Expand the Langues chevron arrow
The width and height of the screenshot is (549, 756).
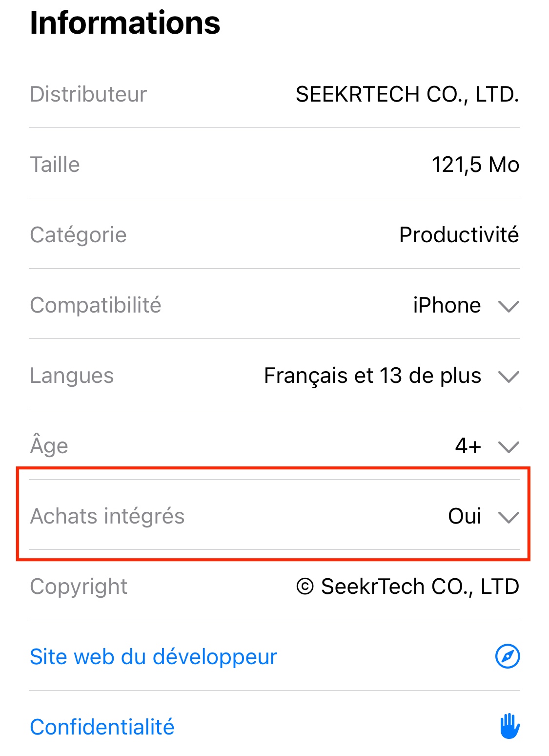tap(508, 377)
